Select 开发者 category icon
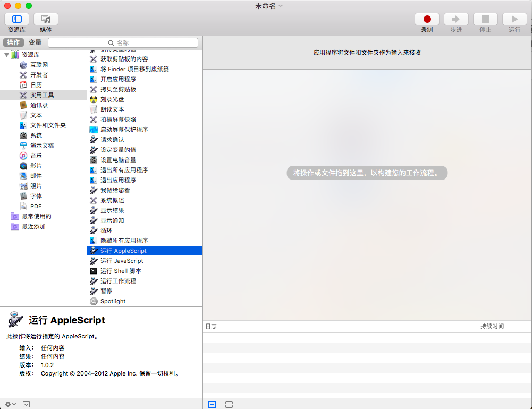Viewport: 532px width, 409px height. [x=23, y=75]
